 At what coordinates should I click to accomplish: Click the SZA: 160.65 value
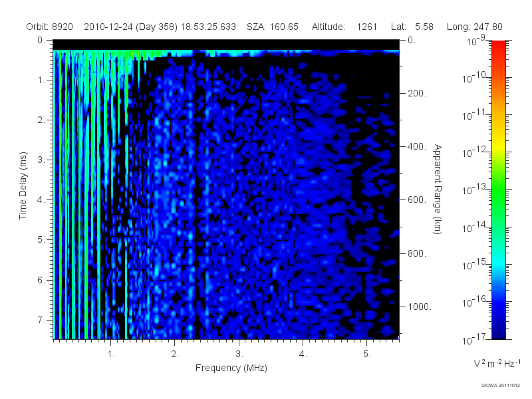[273, 27]
